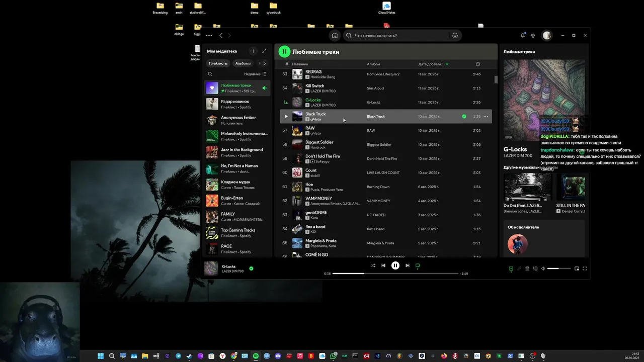
Task: Mute the volume speaker icon
Action: coord(543,268)
